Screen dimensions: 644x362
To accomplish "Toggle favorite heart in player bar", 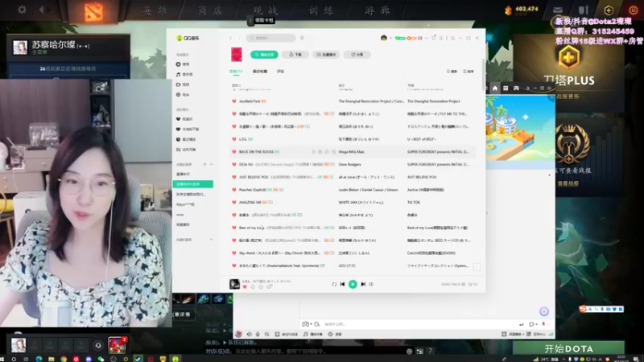I will click(x=245, y=287).
